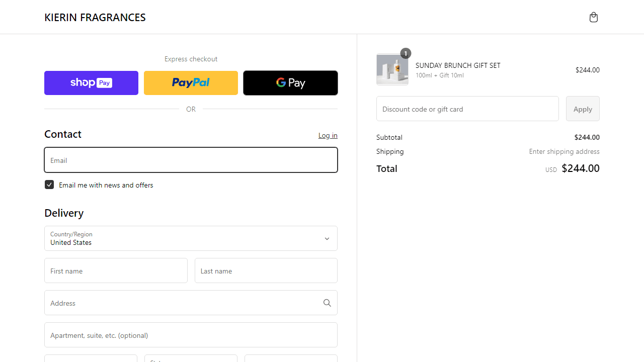
Task: Click the Contact section heading
Action: (x=63, y=134)
